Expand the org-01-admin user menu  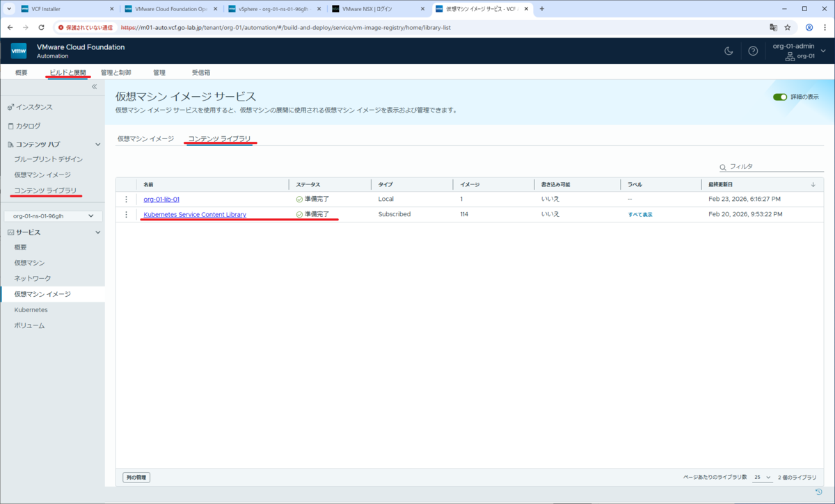point(824,51)
